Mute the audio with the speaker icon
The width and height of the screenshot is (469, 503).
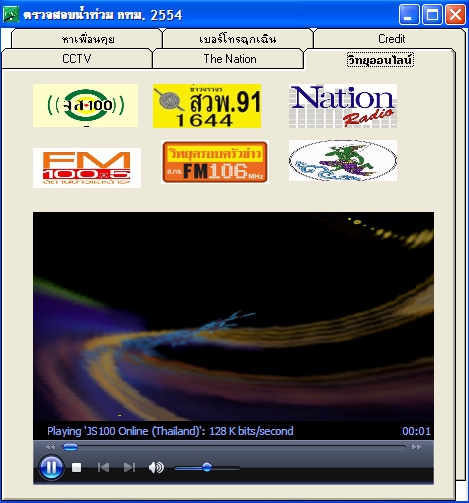point(156,468)
